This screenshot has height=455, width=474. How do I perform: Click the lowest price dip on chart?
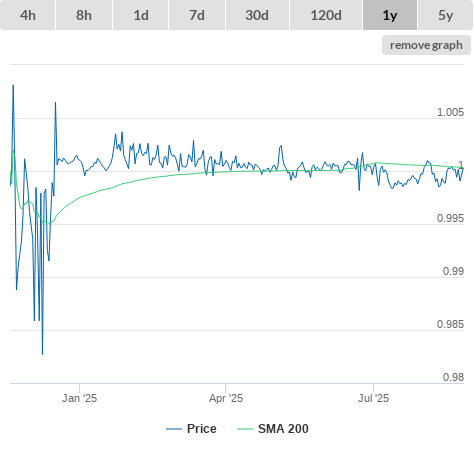click(42, 354)
